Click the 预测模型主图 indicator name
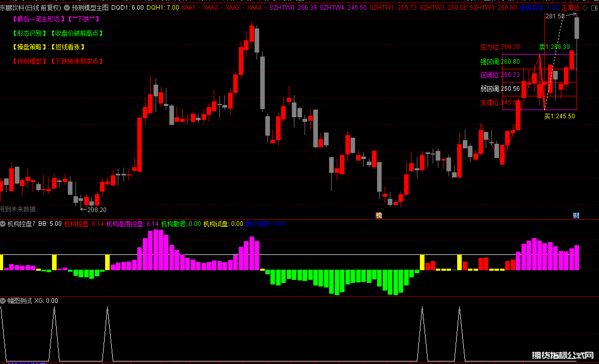Viewport: 599px width, 364px height. [x=90, y=8]
